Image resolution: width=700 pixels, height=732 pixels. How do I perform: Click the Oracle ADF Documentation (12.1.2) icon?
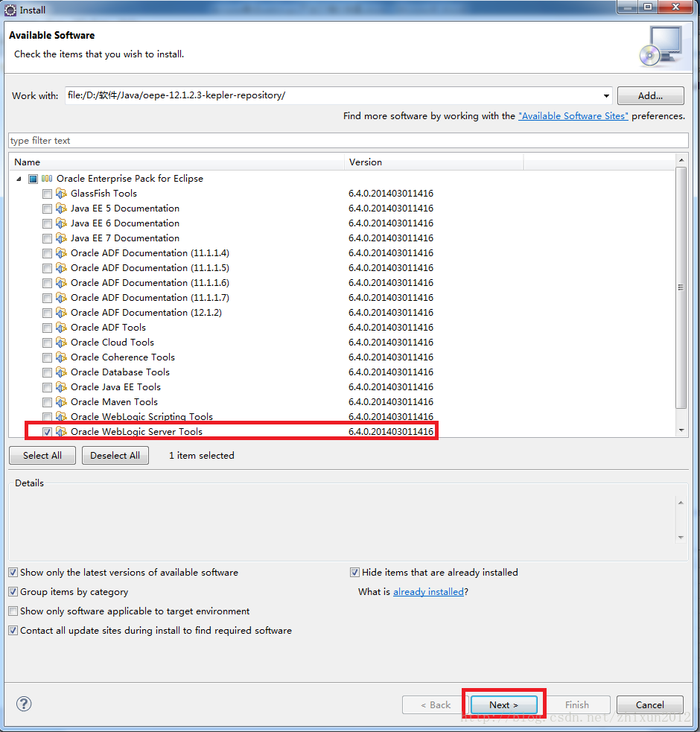[x=61, y=312]
